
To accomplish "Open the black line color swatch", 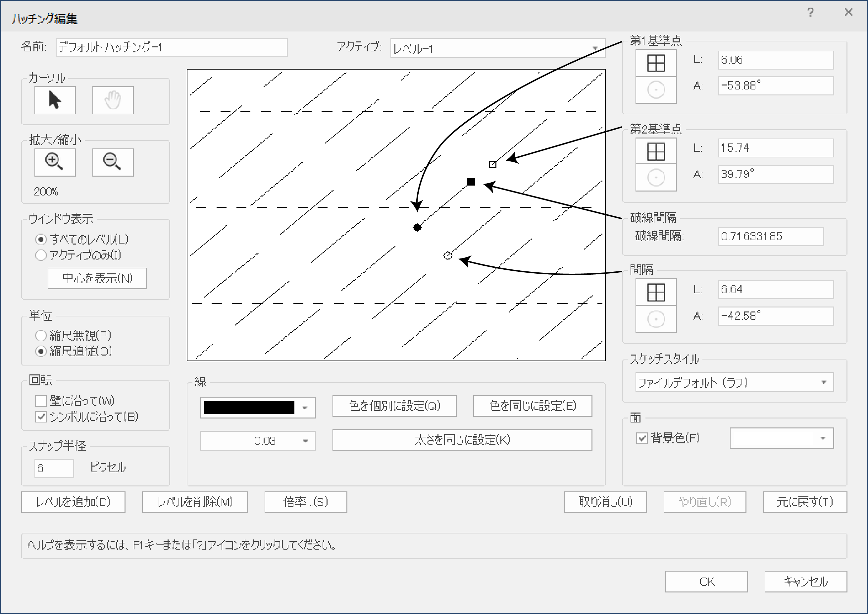I will coord(257,408).
